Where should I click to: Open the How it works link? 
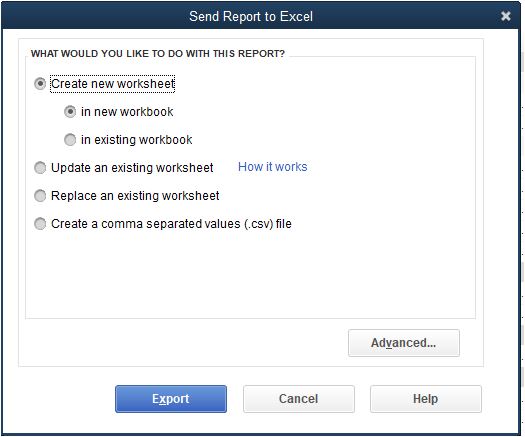point(273,167)
